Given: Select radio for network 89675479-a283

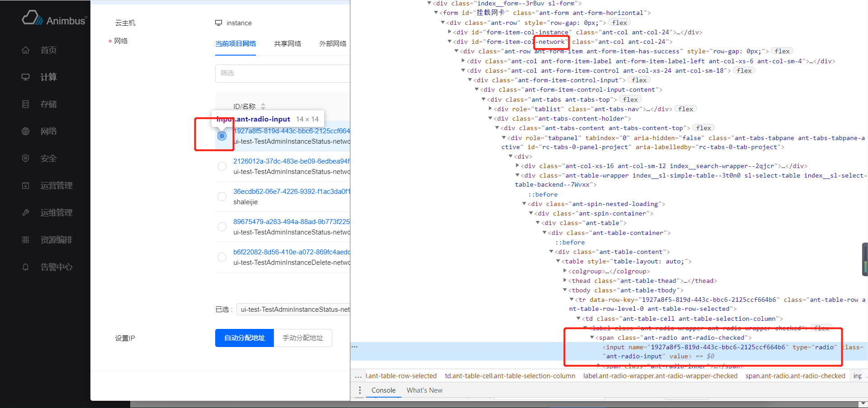Looking at the screenshot, I should tap(222, 227).
